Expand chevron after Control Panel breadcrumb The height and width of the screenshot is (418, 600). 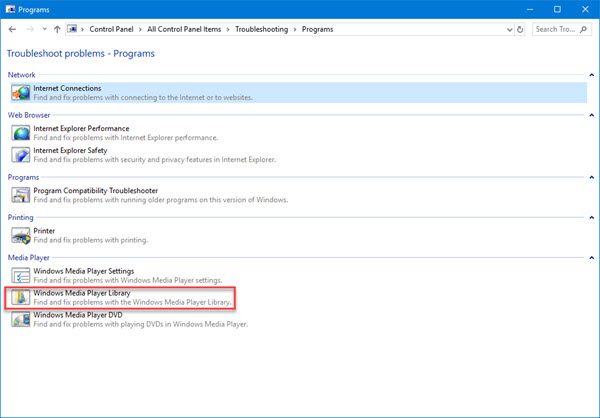coord(140,29)
